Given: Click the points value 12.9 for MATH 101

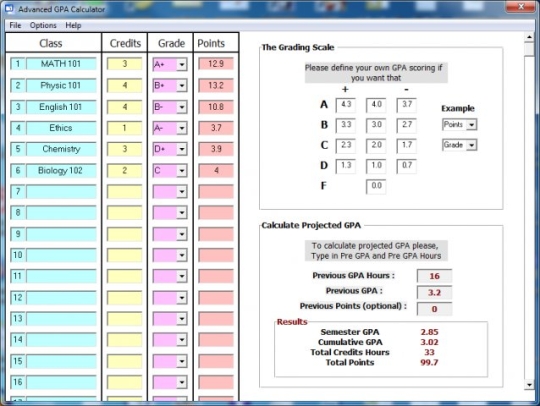Looking at the screenshot, I should pos(216,64).
